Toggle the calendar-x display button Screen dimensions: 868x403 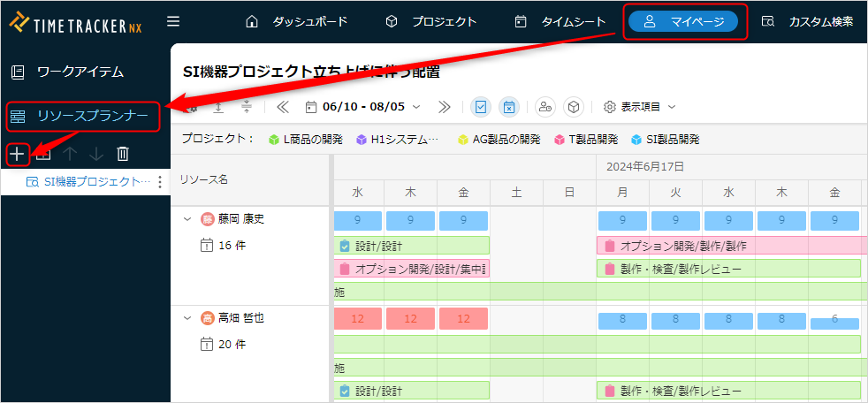509,107
